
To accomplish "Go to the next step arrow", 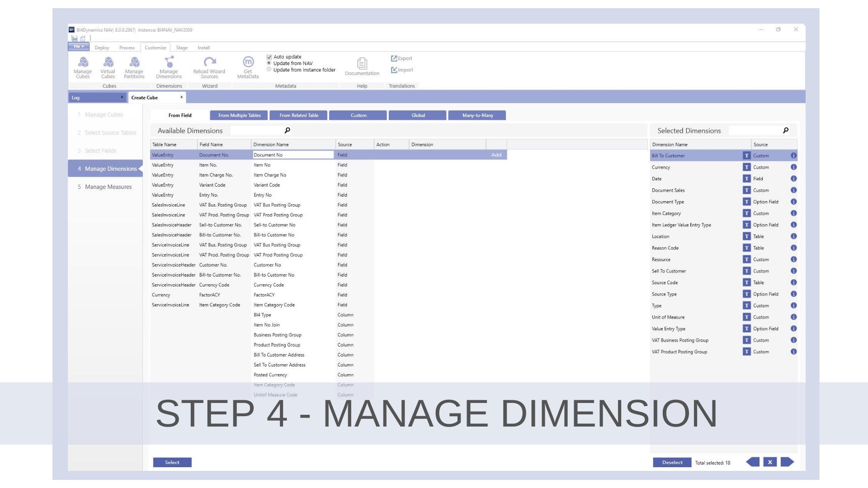I will (787, 462).
